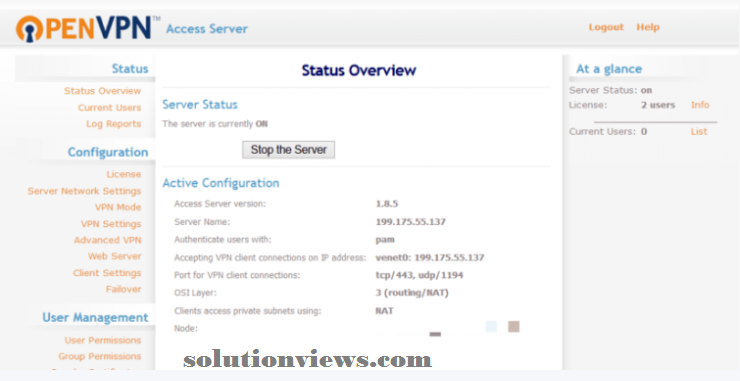Image resolution: width=740 pixels, height=381 pixels.
Task: Open Client Settings
Action: tap(107, 273)
